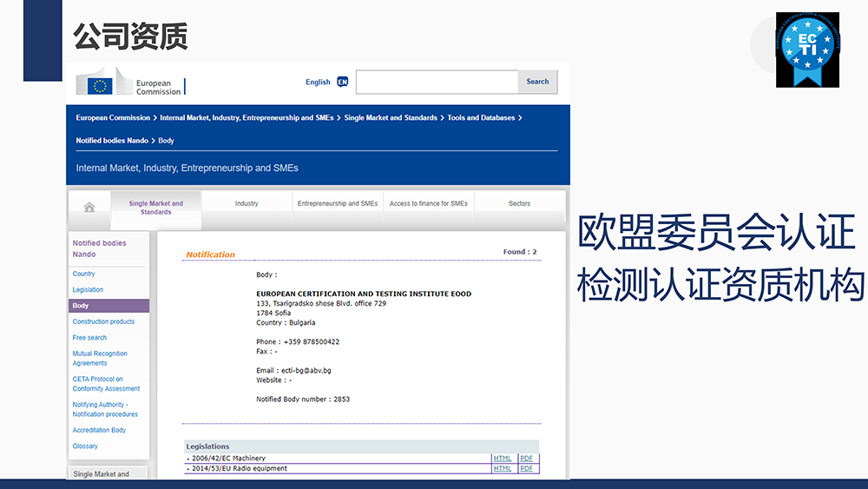Viewport: 868px width, 489px height.
Task: Click the home icon tab
Action: [89, 207]
